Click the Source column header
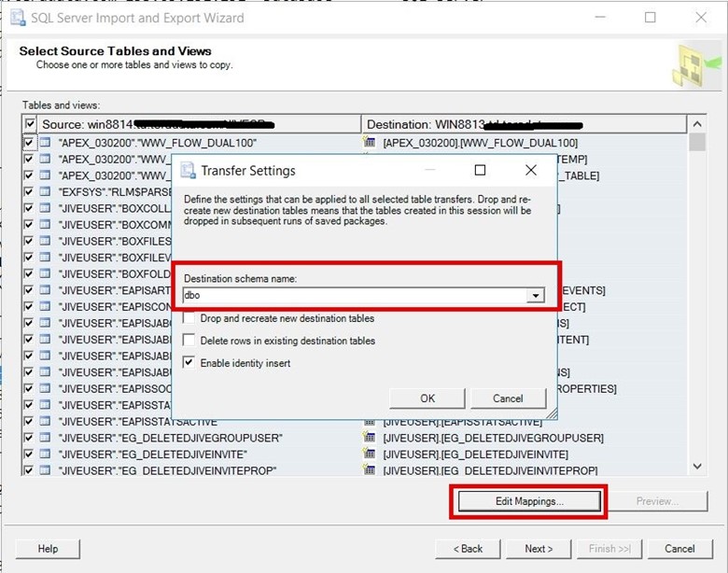The width and height of the screenshot is (728, 573). (x=198, y=124)
